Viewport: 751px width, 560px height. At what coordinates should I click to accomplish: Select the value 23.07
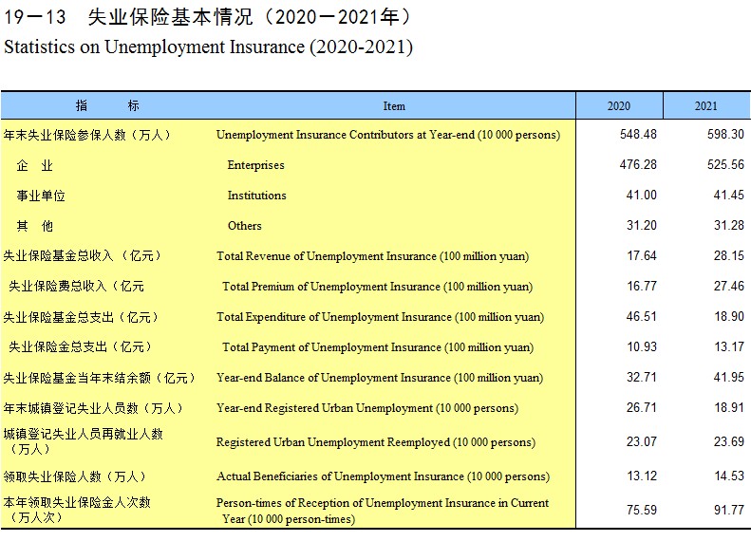(x=641, y=441)
